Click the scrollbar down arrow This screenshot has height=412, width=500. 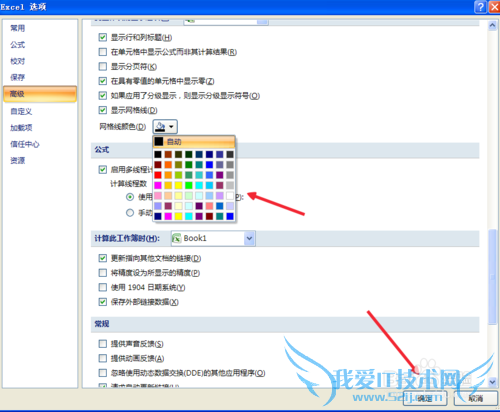click(492, 382)
